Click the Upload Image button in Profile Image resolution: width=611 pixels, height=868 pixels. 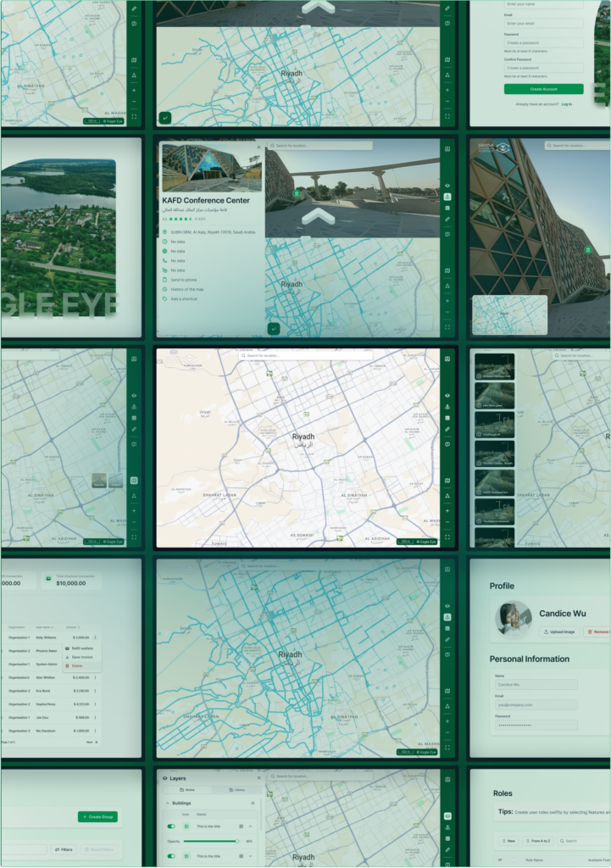559,632
